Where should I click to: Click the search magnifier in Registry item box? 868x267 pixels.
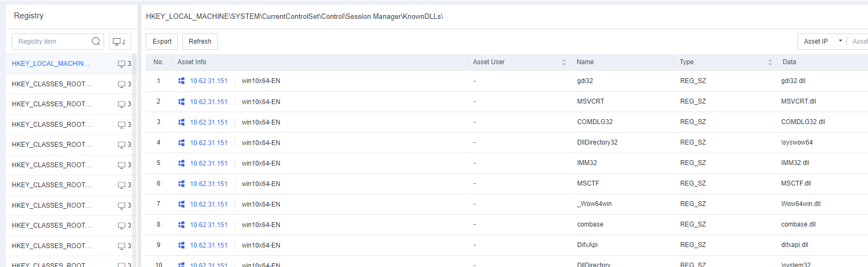point(95,42)
